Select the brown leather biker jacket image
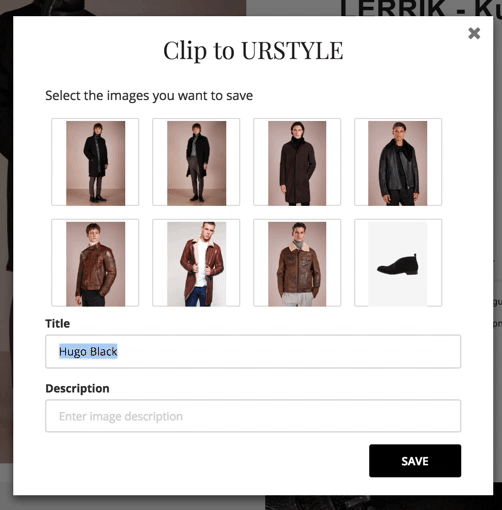This screenshot has width=502, height=510. [95, 263]
